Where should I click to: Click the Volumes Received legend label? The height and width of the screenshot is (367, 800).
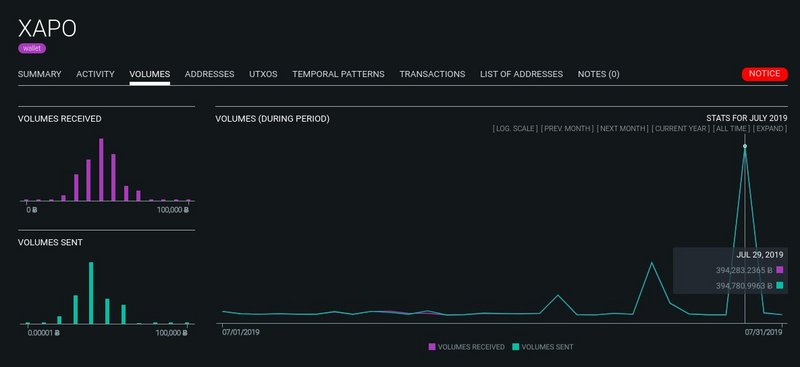(x=471, y=347)
